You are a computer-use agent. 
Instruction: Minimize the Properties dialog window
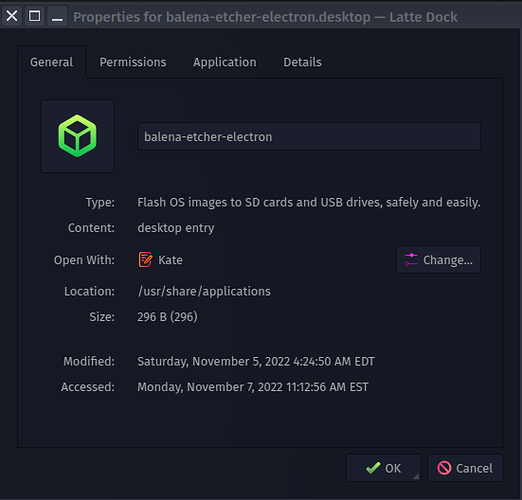57,16
